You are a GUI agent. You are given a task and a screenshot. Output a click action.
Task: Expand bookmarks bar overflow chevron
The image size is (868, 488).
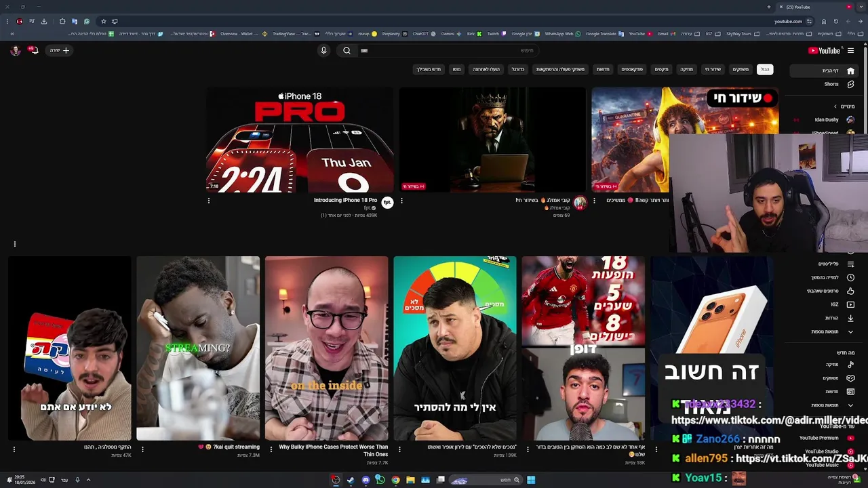(12, 33)
